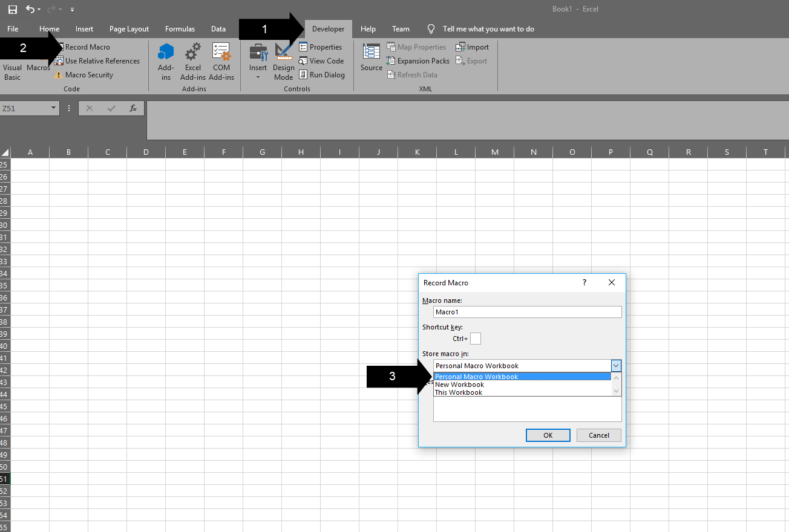Cancel the Record Macro dialog
Viewport: 789px width, 532px height.
point(598,435)
